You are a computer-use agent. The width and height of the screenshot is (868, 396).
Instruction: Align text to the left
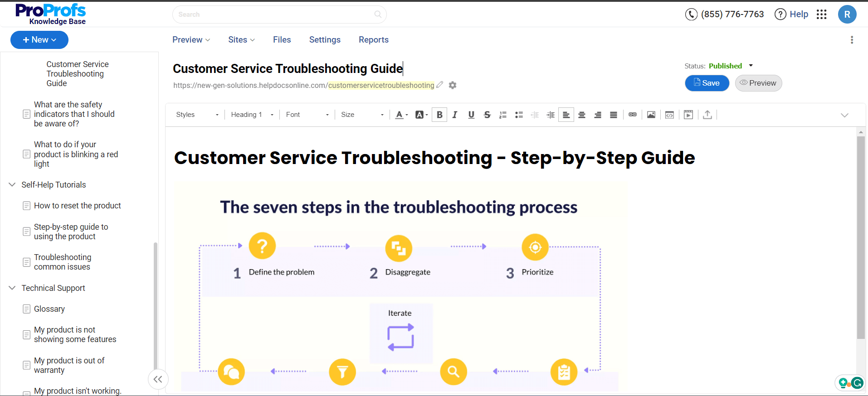566,115
